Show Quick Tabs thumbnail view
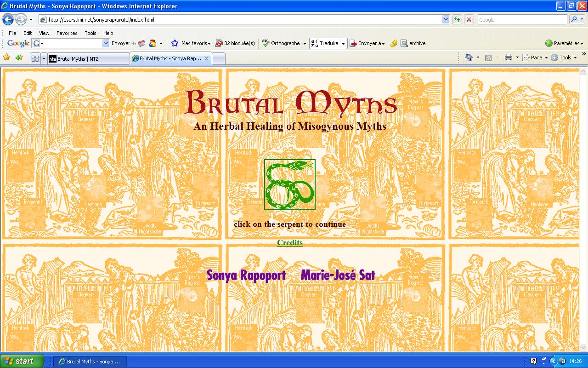Viewport: 588px width, 368px height. pyautogui.click(x=35, y=58)
